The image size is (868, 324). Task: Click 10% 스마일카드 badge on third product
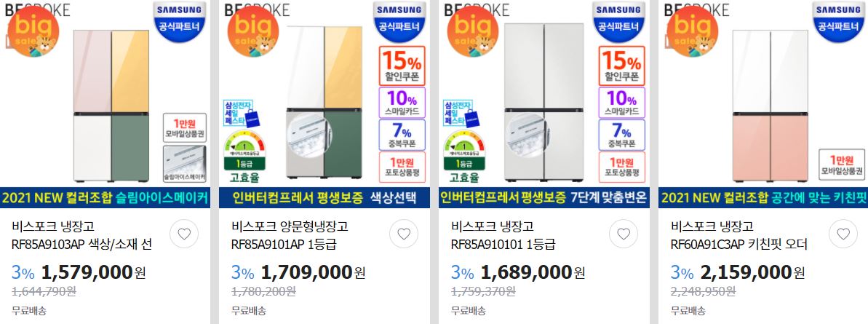621,103
